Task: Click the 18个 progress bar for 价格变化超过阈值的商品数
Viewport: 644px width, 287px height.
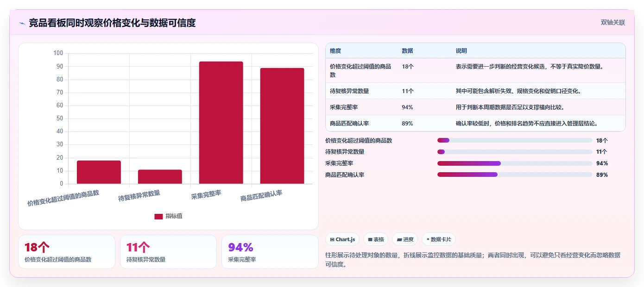Action: (515, 140)
